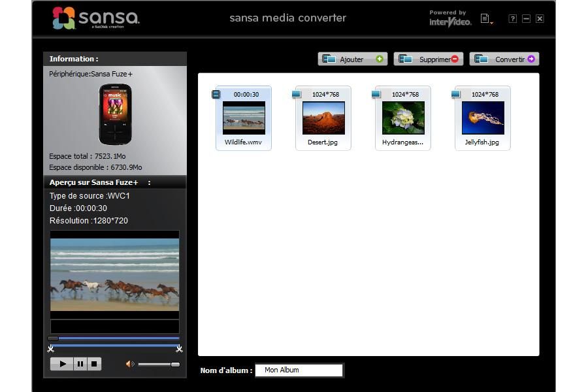
Task: Play the video preview
Action: click(x=62, y=364)
